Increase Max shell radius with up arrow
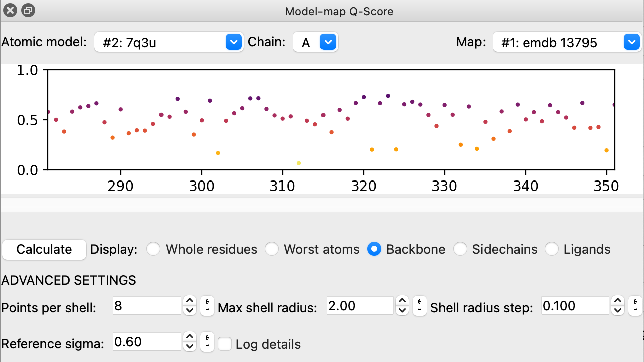644x362 pixels. point(402,301)
